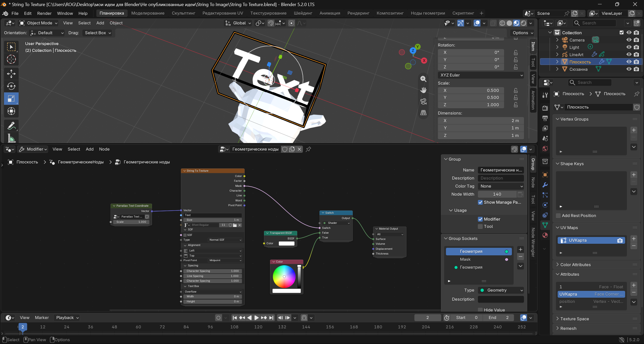
Task: Open the Object Data (mesh) properties tab
Action: (545, 225)
